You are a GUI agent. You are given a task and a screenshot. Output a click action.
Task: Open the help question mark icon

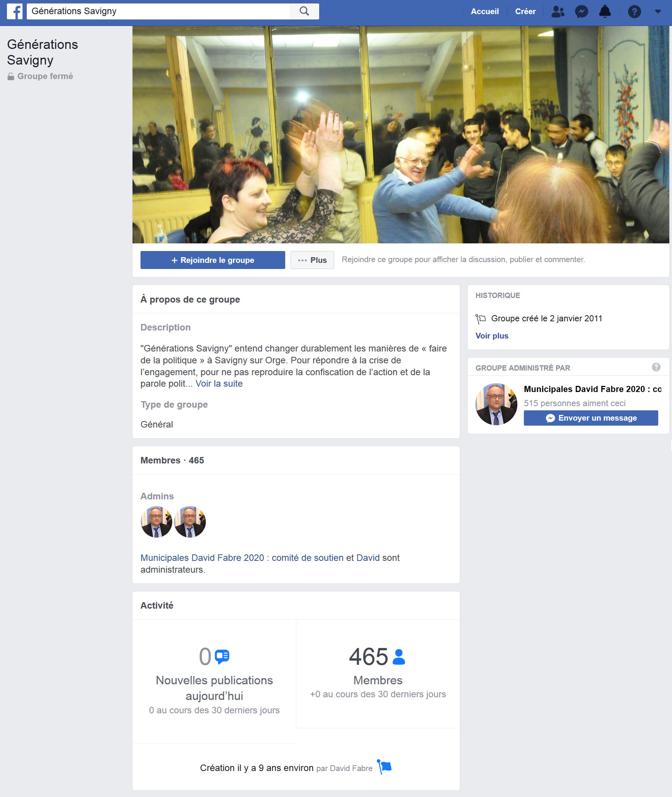[634, 12]
